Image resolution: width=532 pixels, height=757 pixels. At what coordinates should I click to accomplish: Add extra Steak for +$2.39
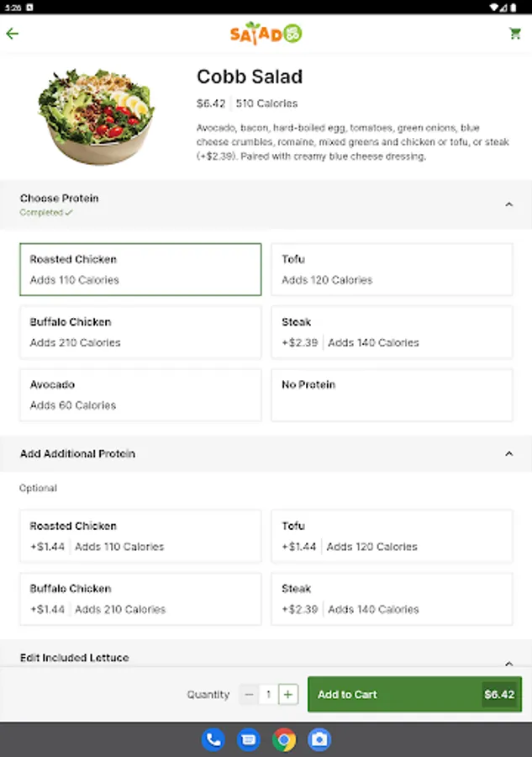click(392, 599)
